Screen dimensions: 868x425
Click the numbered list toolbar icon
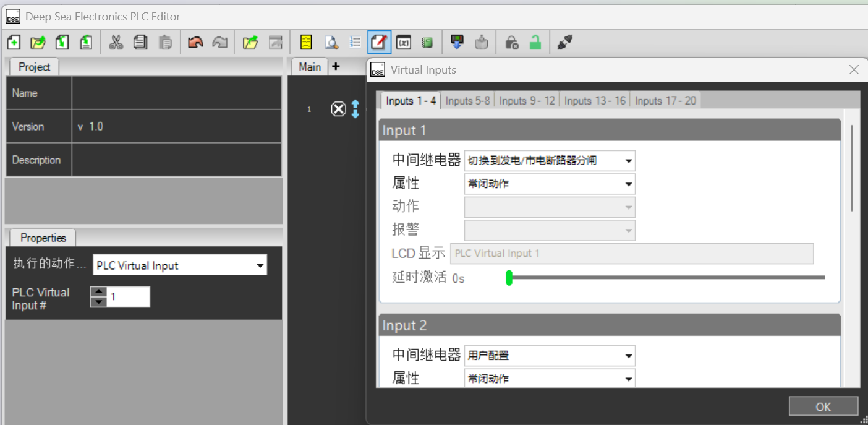(355, 43)
